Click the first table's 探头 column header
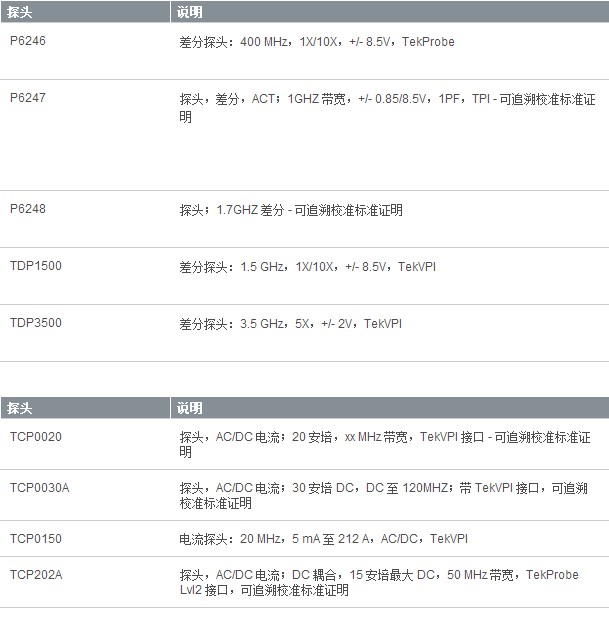Image resolution: width=609 pixels, height=627 pixels. (21, 12)
